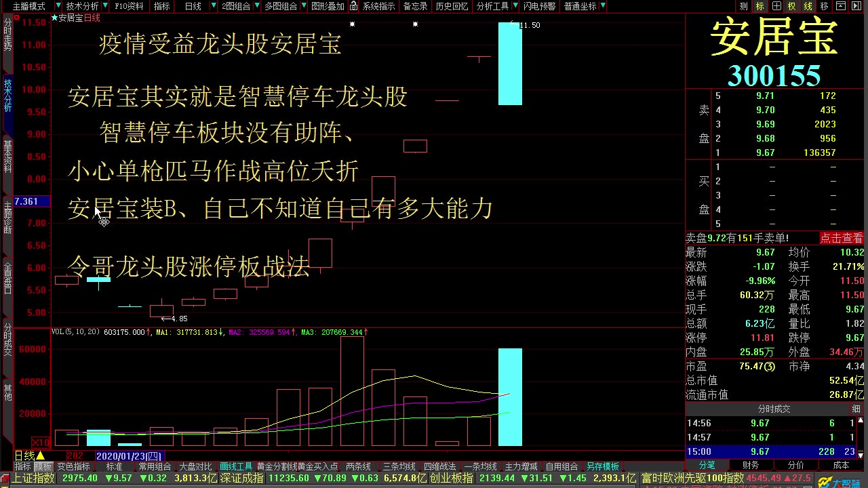Select the 大盘对比 template

pos(195,466)
